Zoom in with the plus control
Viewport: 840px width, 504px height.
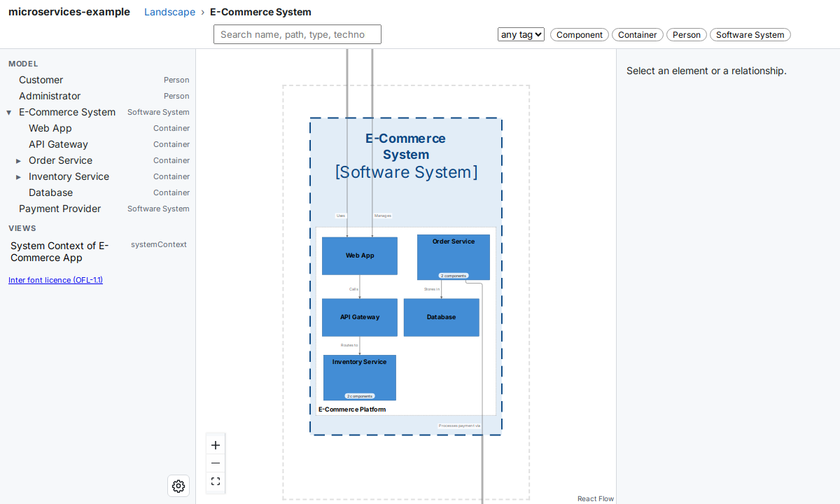coord(216,445)
